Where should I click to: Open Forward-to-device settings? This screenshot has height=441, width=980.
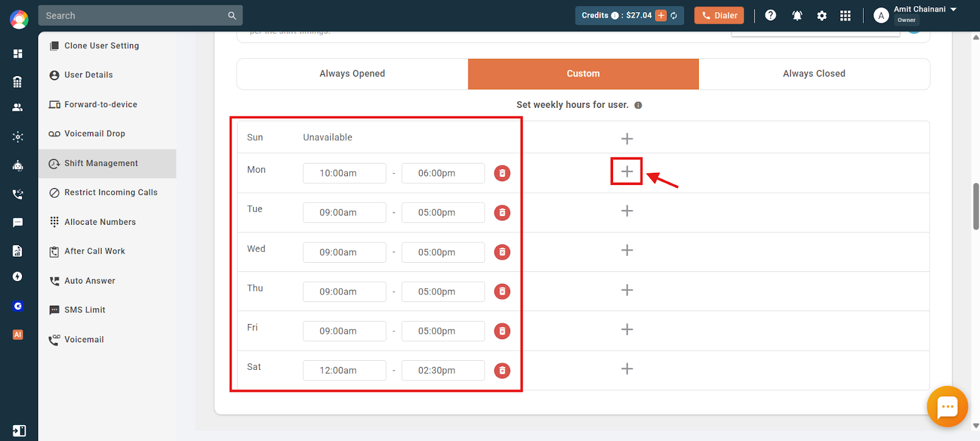[107, 104]
